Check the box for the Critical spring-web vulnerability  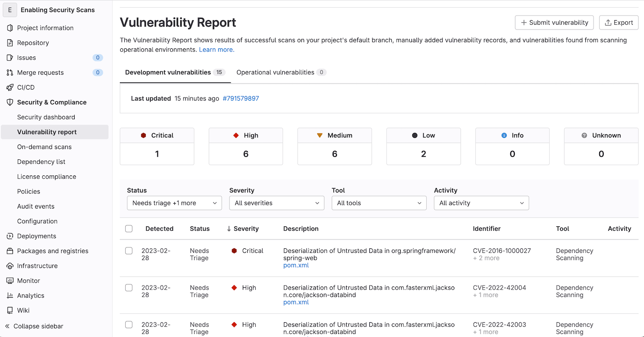coord(129,251)
